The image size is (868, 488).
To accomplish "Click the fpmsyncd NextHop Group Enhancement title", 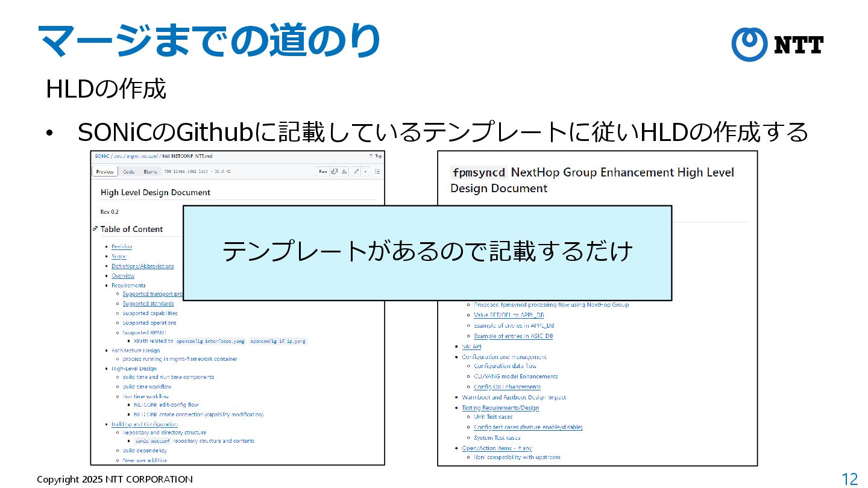I will (x=592, y=180).
